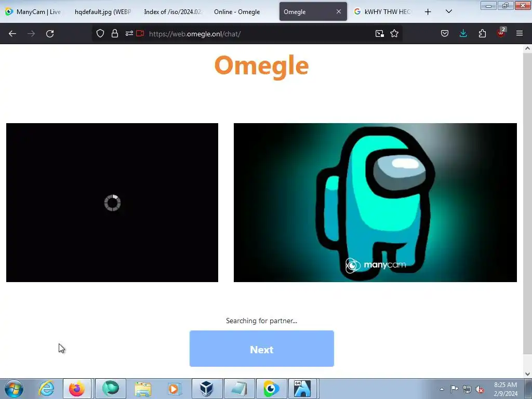The width and height of the screenshot is (532, 399).
Task: Open the Firefox downloads panel
Action: tap(463, 33)
